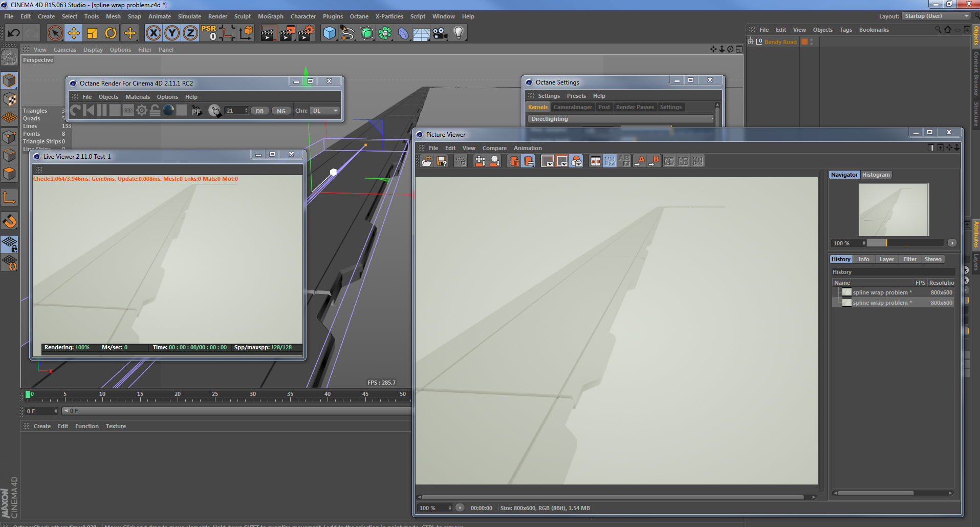
Task: Select Bendy Road in Object Manager
Action: (780, 42)
